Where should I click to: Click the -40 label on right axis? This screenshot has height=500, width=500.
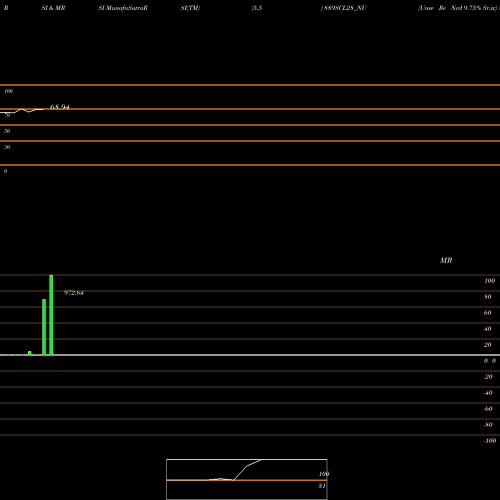coord(488,393)
